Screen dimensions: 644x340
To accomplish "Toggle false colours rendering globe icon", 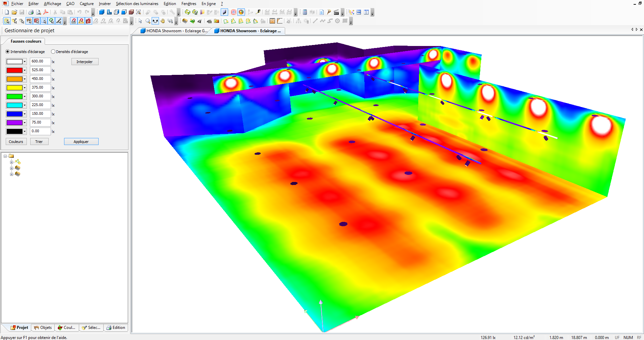I will [241, 12].
